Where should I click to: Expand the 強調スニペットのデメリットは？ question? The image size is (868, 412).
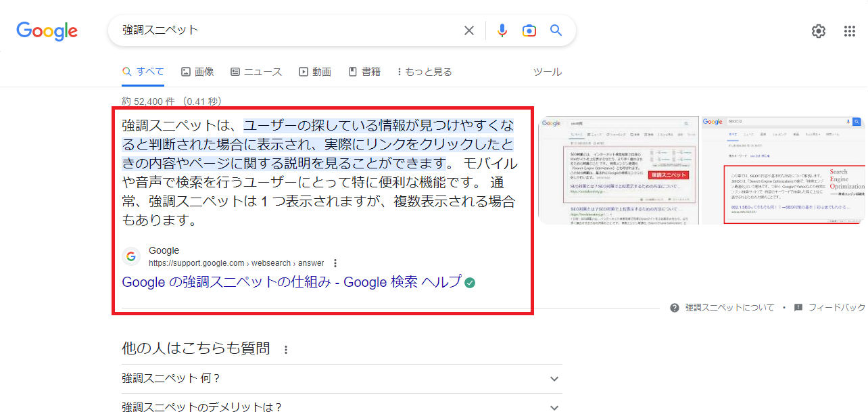click(554, 407)
